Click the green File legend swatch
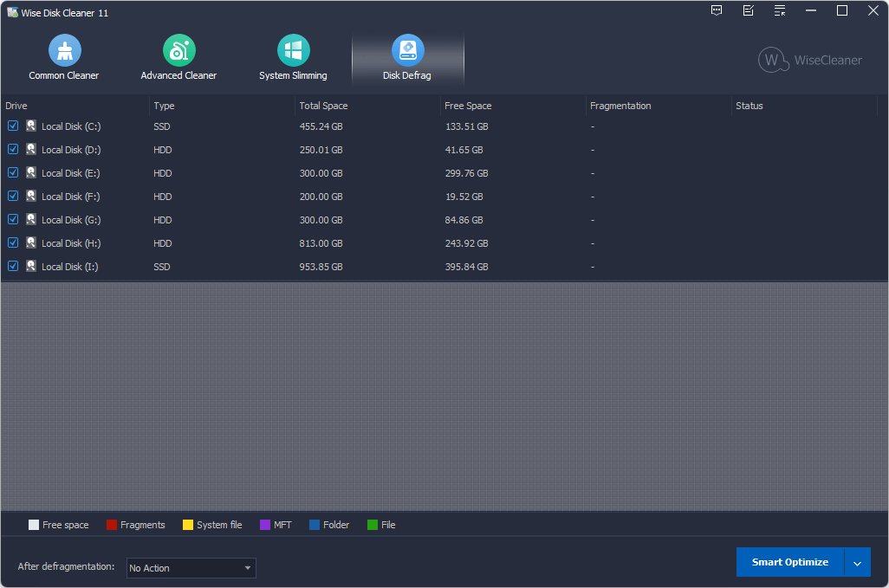889x588 pixels. pos(373,525)
